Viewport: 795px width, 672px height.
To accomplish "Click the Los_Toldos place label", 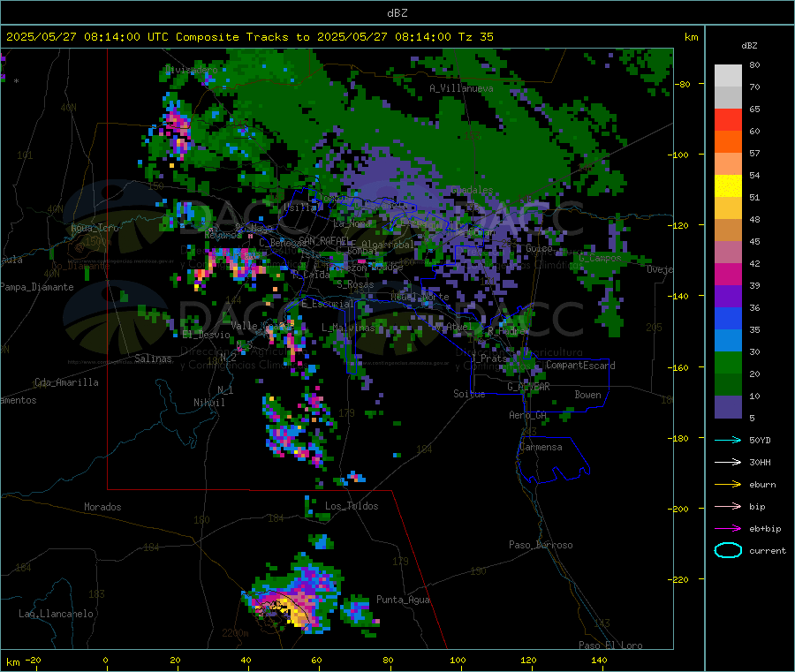I will (x=352, y=506).
